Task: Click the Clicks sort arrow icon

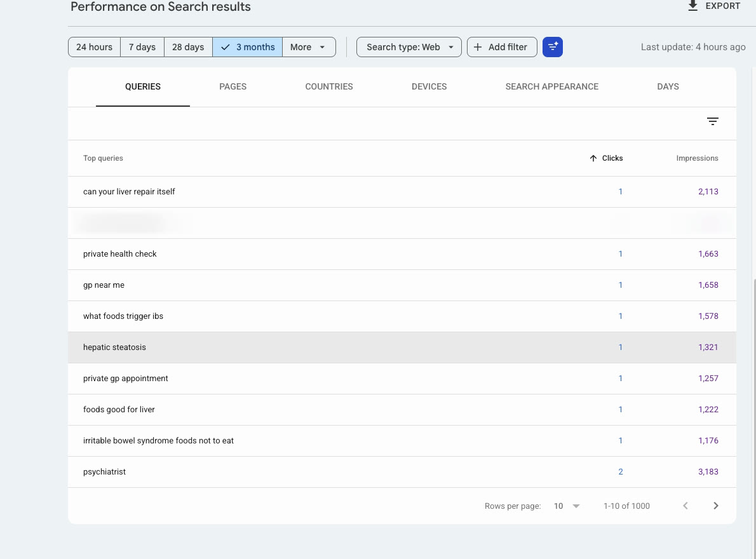Action: [x=593, y=158]
